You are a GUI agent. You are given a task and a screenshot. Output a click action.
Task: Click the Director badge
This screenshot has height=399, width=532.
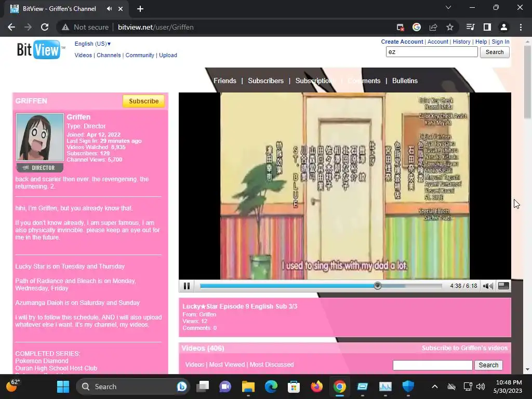40,168
